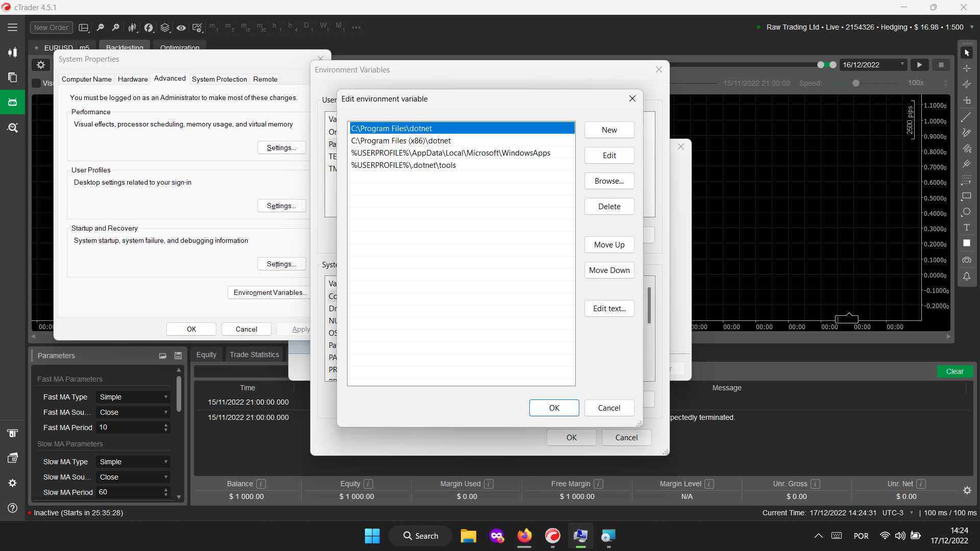Click the play button for backtesting

(x=919, y=65)
